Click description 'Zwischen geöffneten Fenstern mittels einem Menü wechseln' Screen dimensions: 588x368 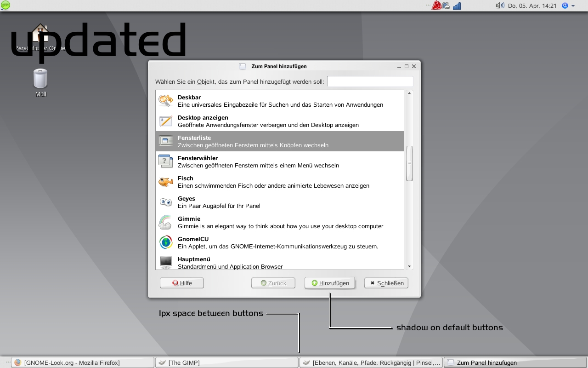[258, 166]
